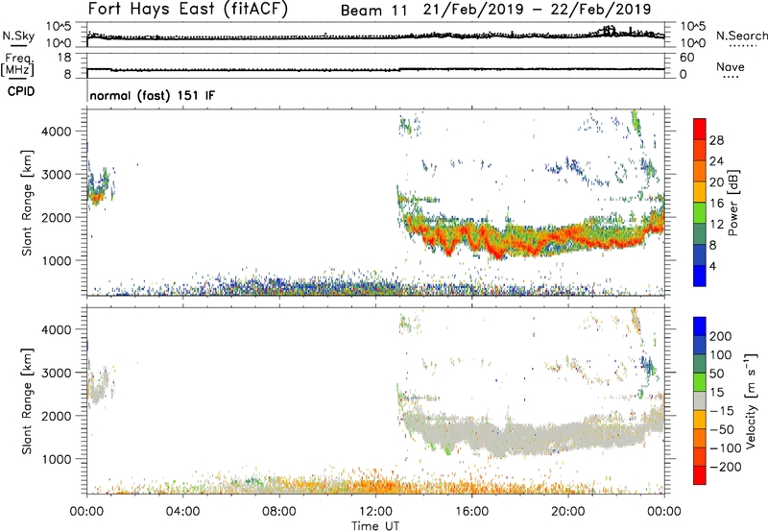
Task: Click the 'normal (fast) 151 IF' text
Action: [153, 95]
